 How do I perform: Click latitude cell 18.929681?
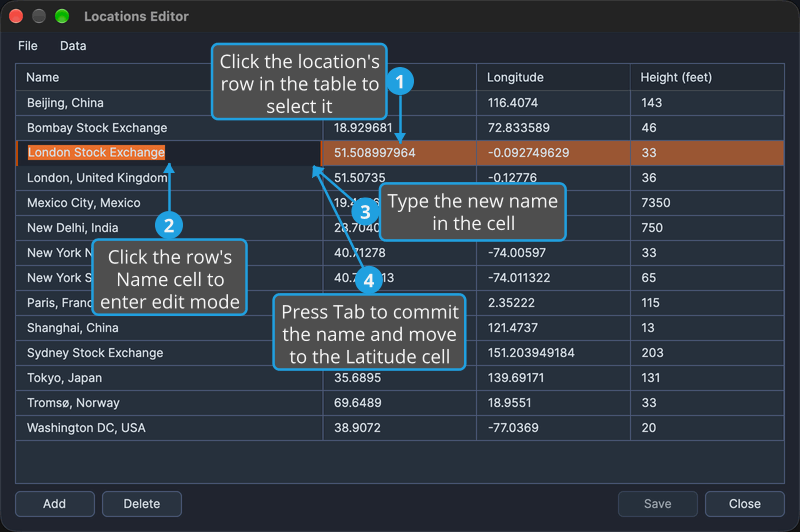coord(400,128)
